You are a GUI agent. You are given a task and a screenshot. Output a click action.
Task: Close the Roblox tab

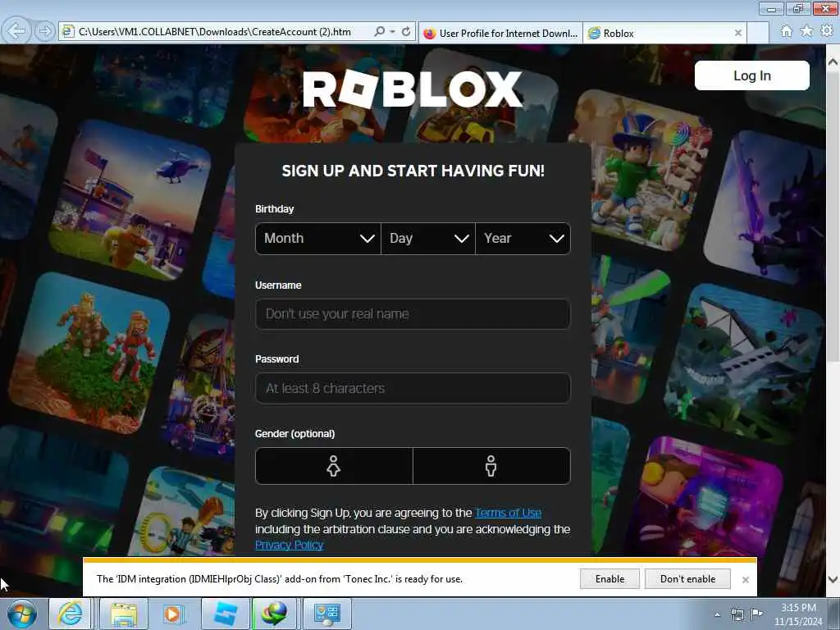737,33
